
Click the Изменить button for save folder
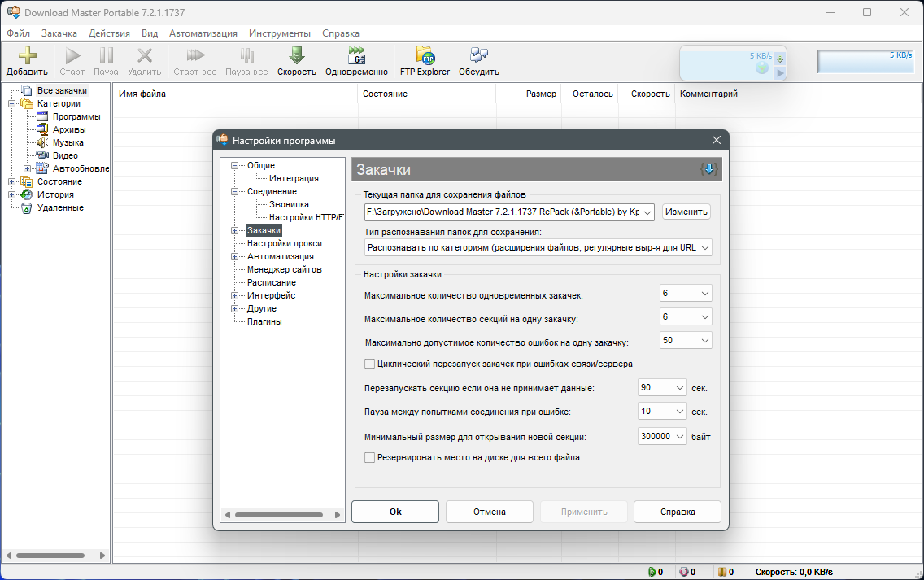[x=686, y=212]
